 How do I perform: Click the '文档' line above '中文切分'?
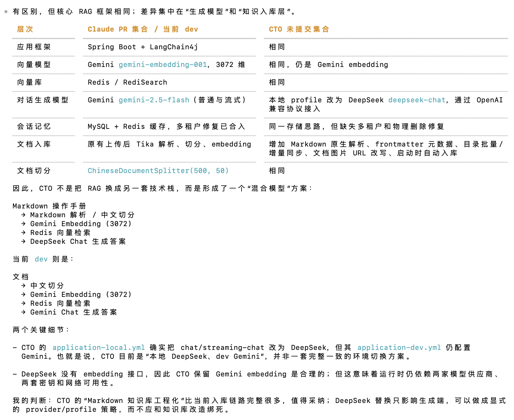(21, 277)
